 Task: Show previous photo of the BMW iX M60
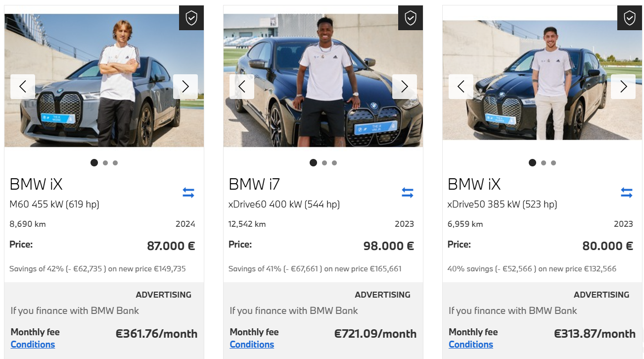23,87
